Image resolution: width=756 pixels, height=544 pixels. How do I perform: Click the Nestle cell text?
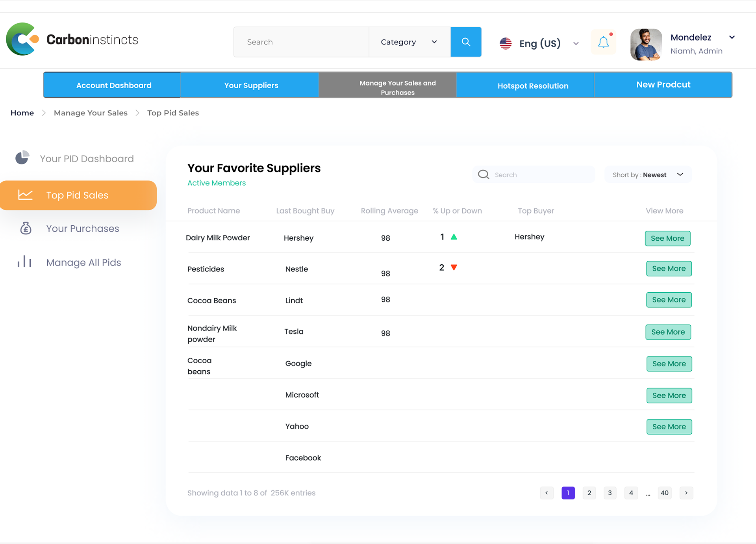(296, 269)
